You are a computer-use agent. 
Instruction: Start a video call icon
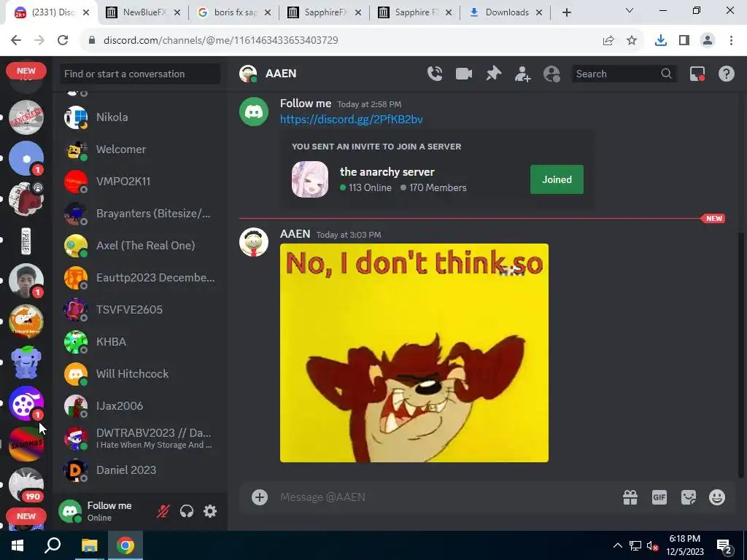point(463,74)
